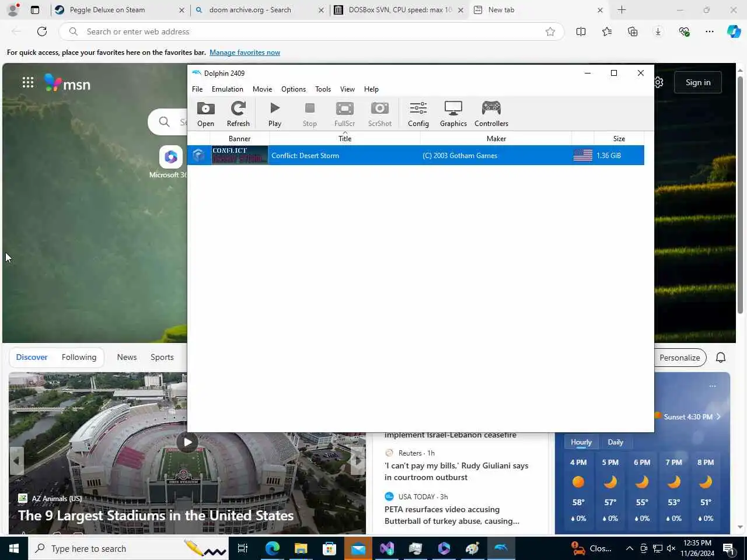Click the ScrShot toolbar icon
The image size is (747, 560).
[380, 114]
